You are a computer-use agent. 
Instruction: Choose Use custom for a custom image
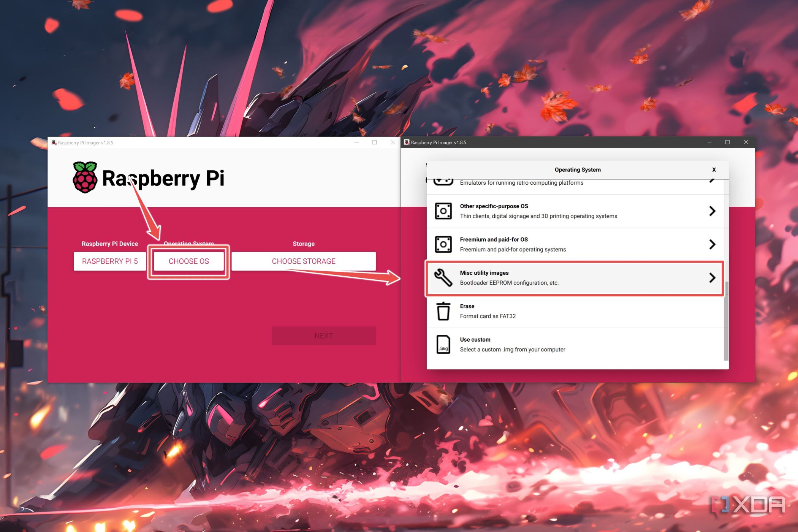pos(551,344)
